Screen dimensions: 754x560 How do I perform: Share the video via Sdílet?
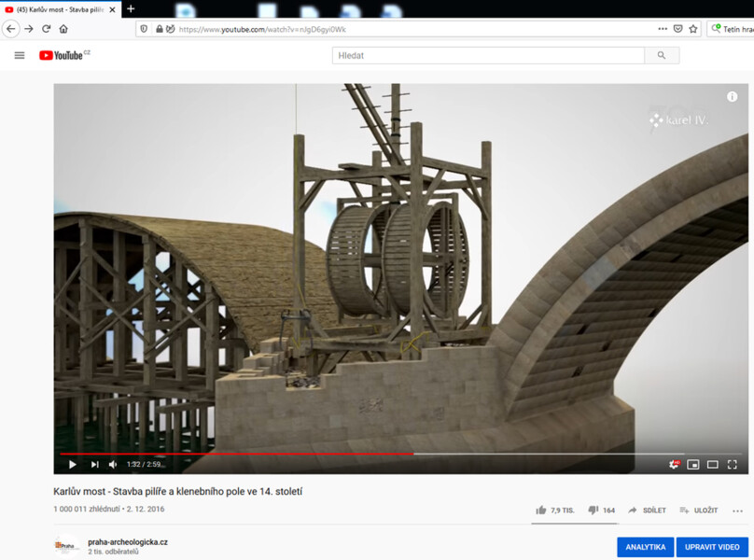point(647,511)
